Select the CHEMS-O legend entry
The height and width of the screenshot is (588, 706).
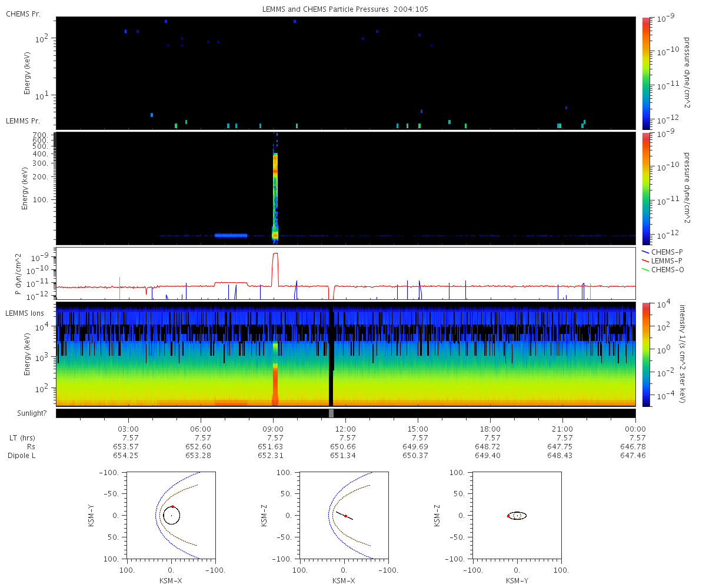pos(663,269)
